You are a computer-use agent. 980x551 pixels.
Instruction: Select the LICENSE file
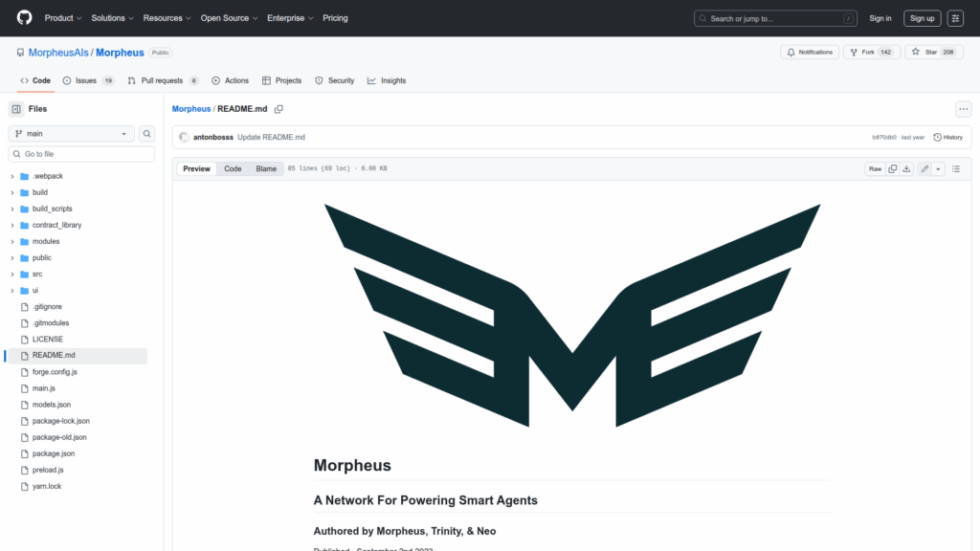(48, 340)
